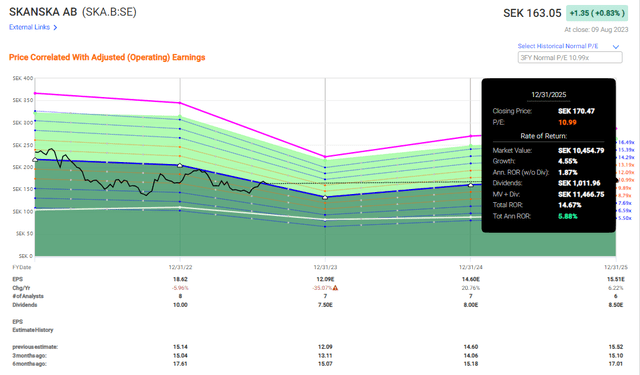The height and width of the screenshot is (375, 640).
Task: Select the 14.29x P/E line label
Action: (626, 157)
